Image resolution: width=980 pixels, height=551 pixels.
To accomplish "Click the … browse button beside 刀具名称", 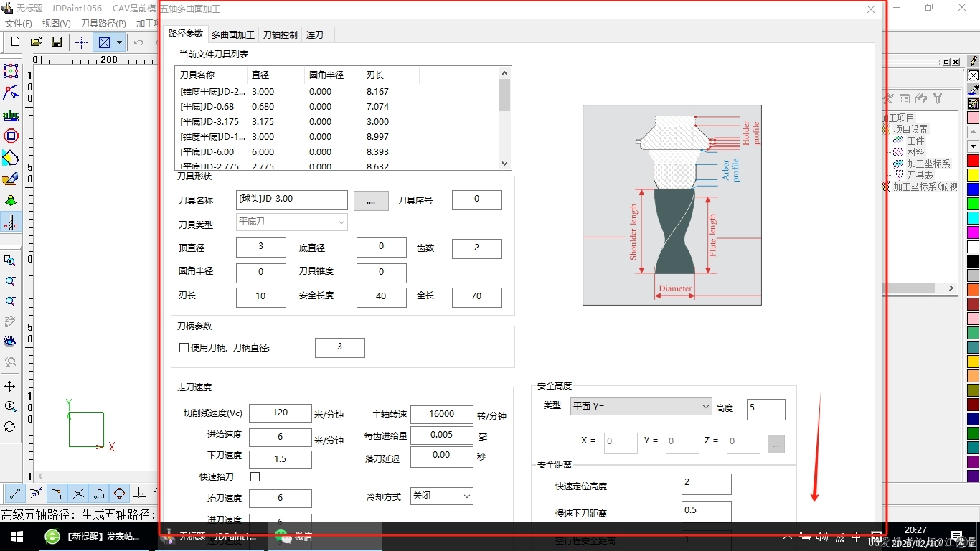I will pyautogui.click(x=371, y=201).
